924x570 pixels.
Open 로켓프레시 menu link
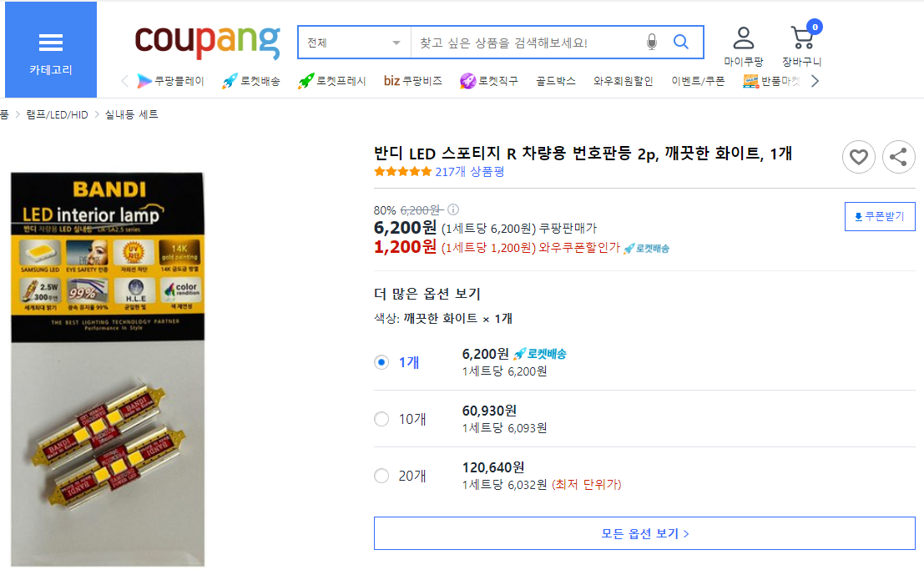331,81
